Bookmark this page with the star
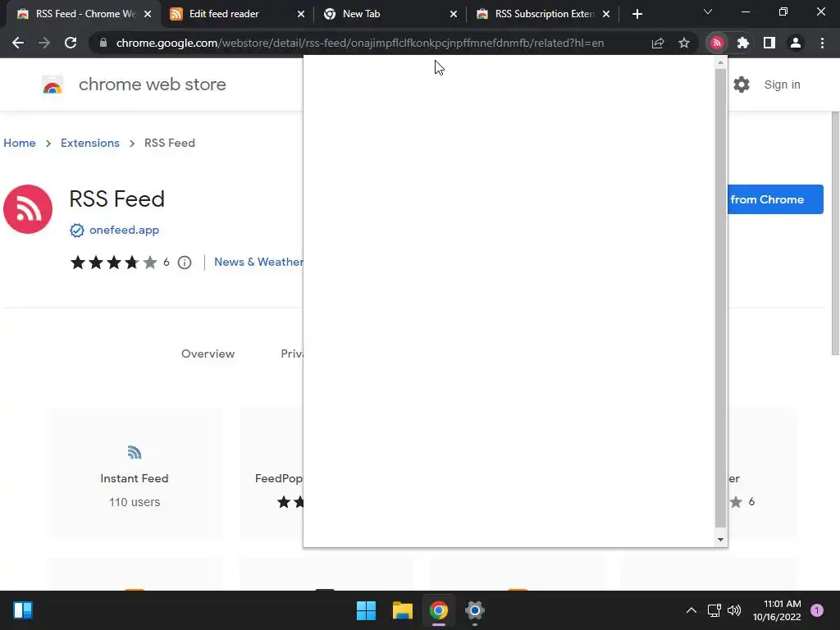 [x=684, y=43]
